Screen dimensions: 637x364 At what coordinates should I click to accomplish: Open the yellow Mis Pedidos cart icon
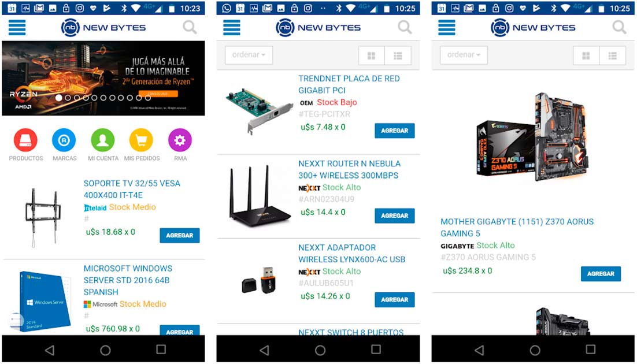[x=141, y=140]
